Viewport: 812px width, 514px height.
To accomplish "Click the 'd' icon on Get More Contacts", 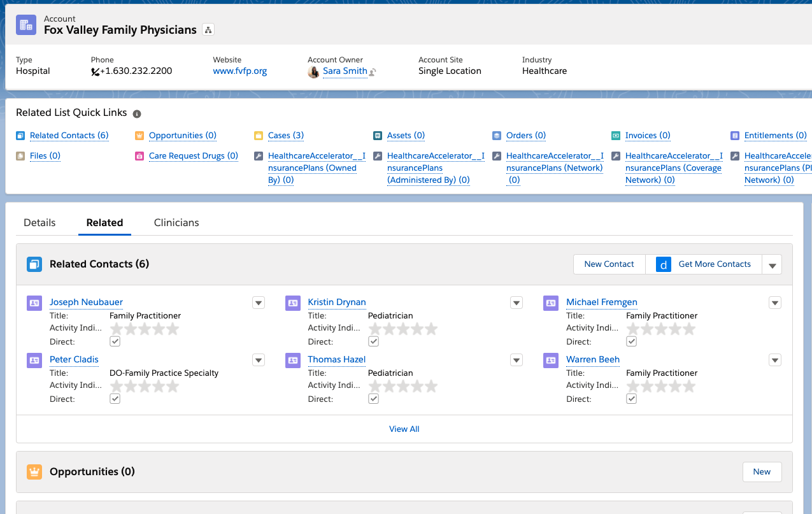I will [664, 264].
